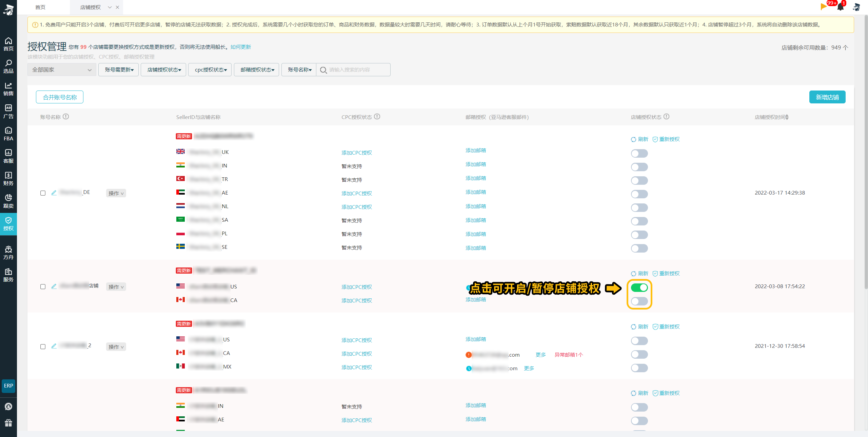Click the edit pencil icon for _DE account
Image resolution: width=868 pixels, height=437 pixels.
(54, 193)
